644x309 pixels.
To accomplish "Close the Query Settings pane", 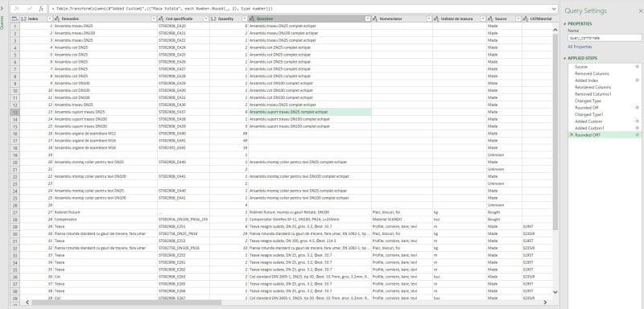I will 640,11.
